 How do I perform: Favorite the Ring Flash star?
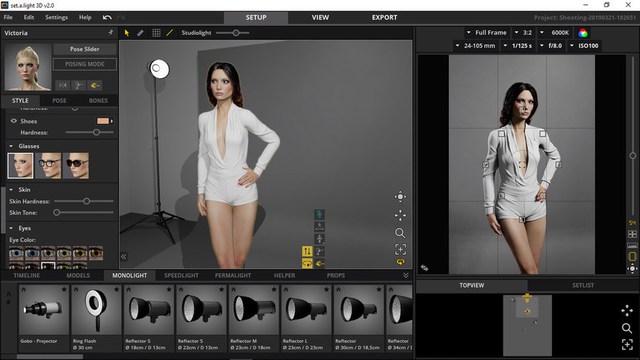click(116, 289)
